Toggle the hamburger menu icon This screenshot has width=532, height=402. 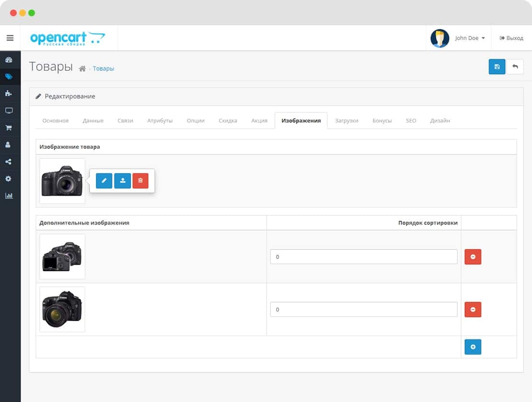point(10,38)
